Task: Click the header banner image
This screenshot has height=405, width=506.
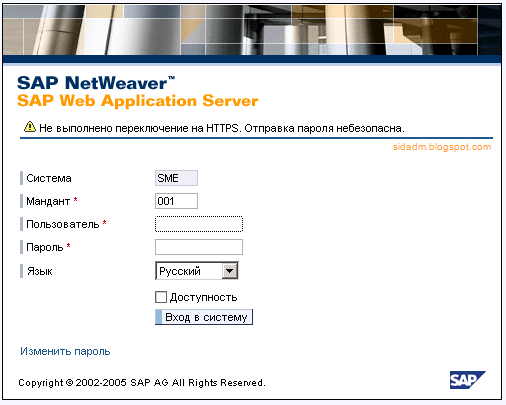Action: [x=252, y=30]
